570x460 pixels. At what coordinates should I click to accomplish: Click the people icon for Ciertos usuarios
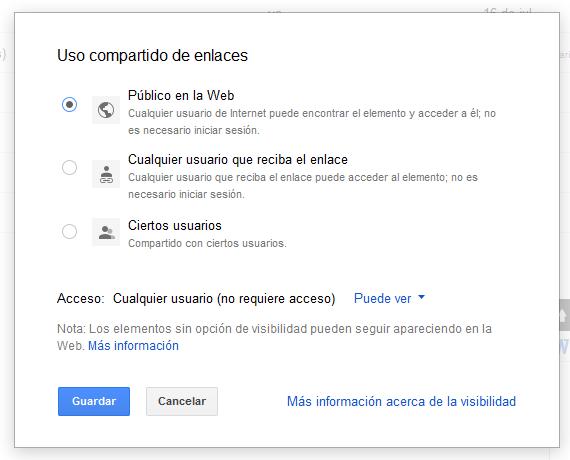(x=106, y=232)
